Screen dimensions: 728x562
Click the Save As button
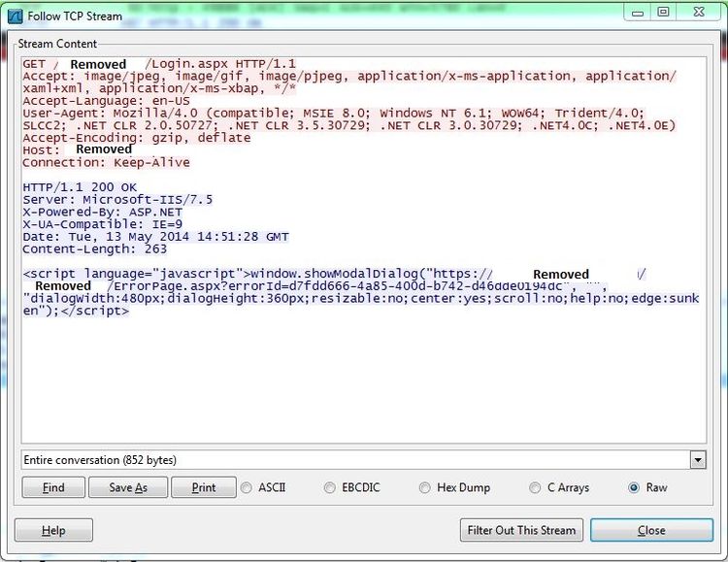tap(128, 487)
